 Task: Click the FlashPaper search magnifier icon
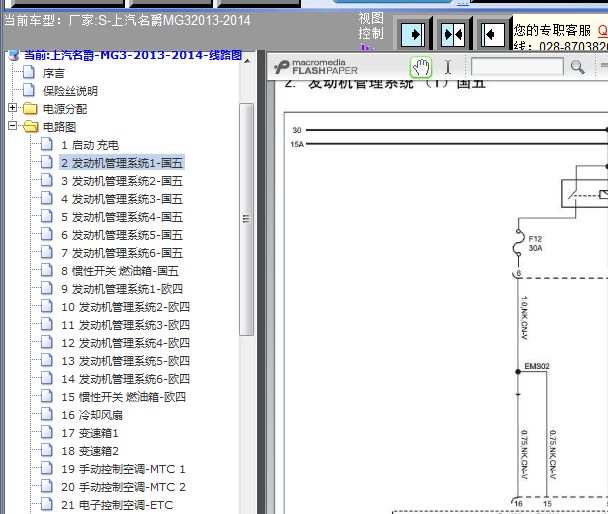pos(577,67)
